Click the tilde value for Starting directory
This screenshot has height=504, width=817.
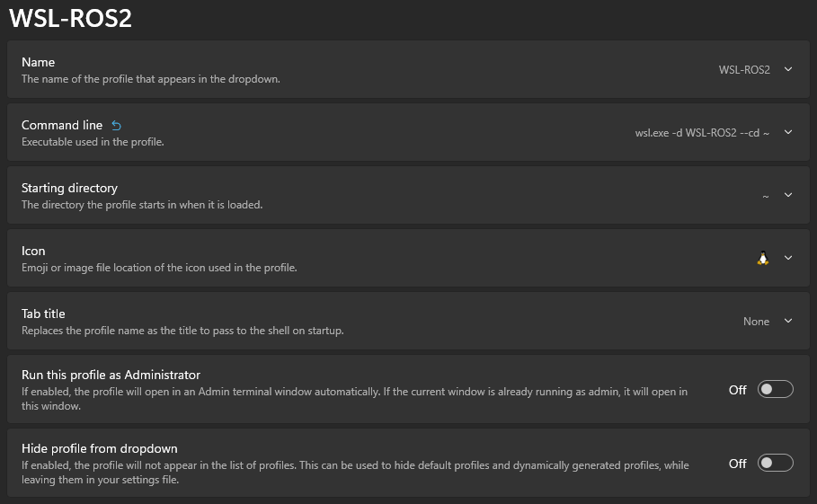pyautogui.click(x=766, y=196)
